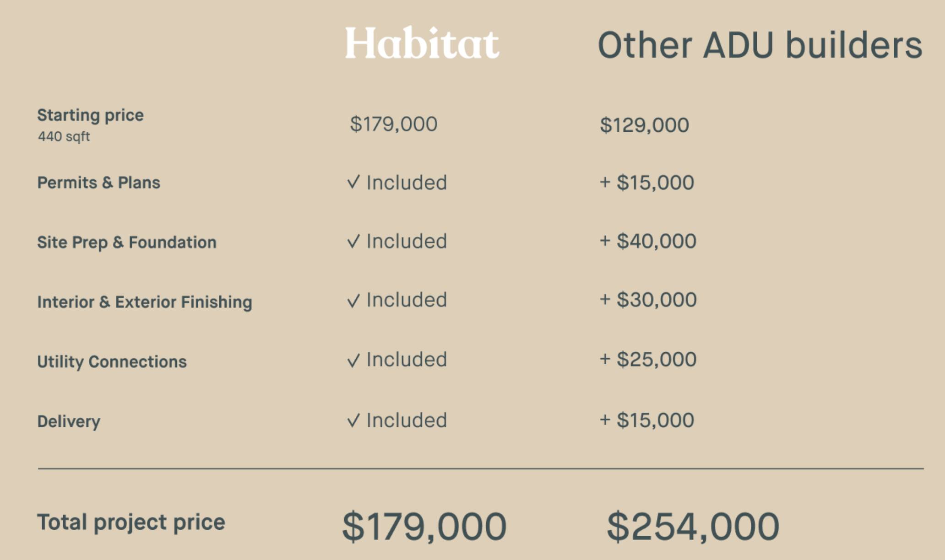Click the + $30,000 finishing cost
945x560 pixels.
[648, 300]
